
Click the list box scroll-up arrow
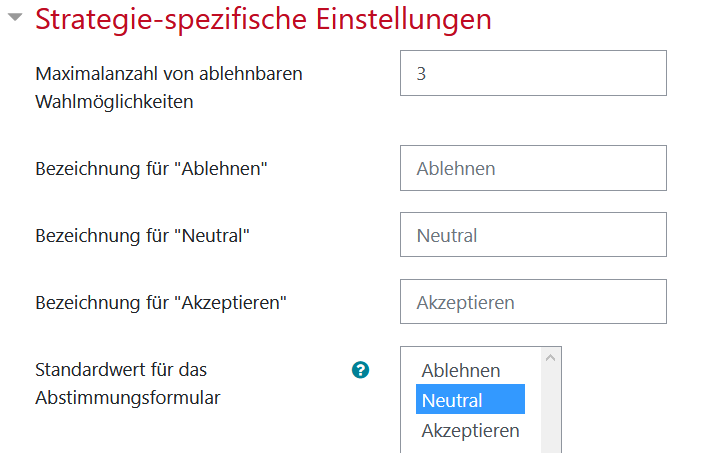coord(550,358)
